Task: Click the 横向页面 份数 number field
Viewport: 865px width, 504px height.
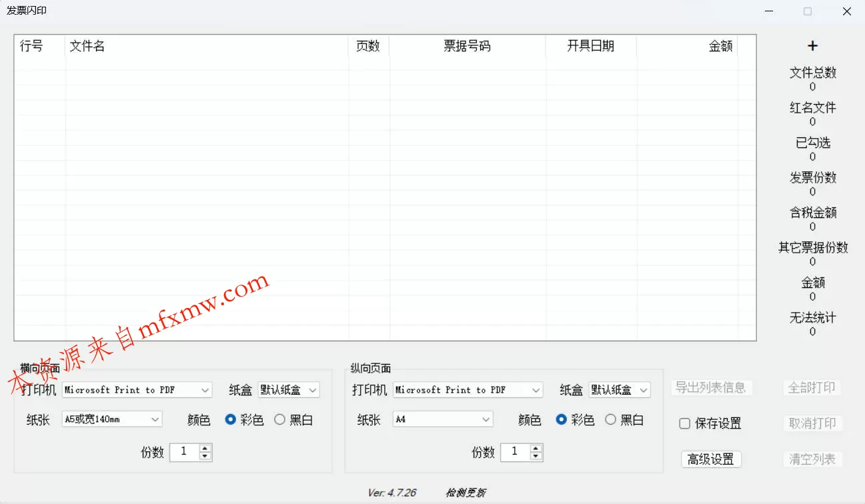Action: (x=185, y=452)
